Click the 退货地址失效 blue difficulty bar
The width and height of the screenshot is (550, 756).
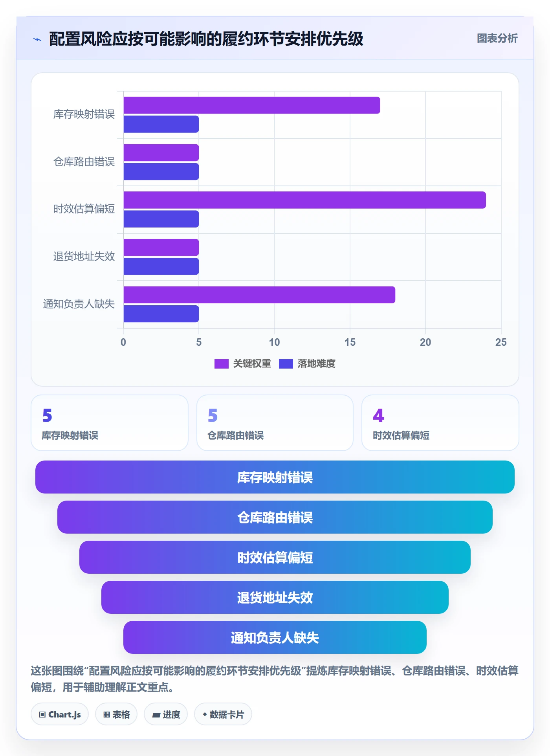pos(161,266)
